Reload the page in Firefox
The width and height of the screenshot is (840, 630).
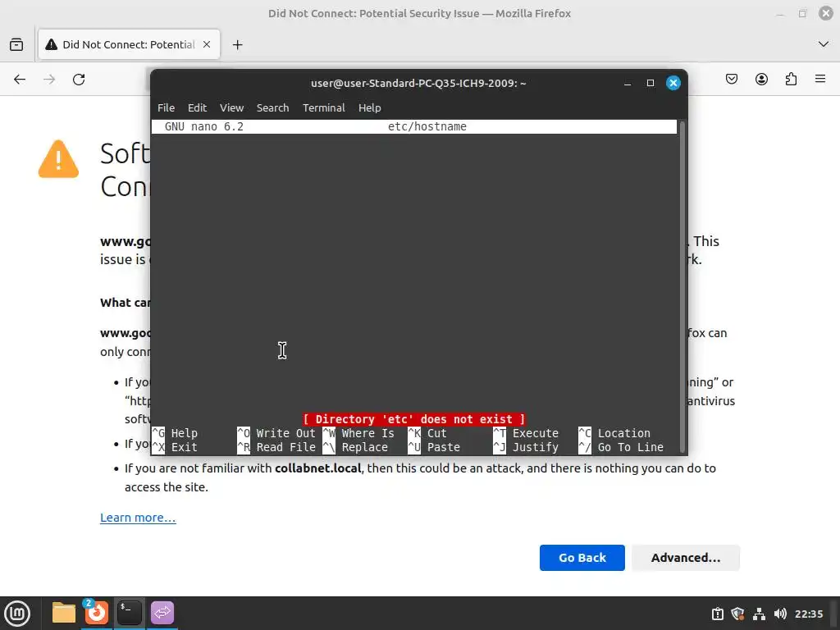point(79,80)
